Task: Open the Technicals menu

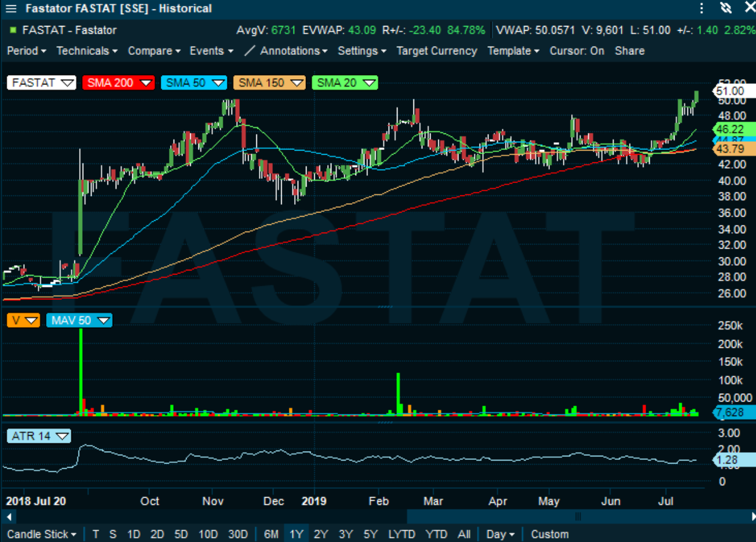Action: click(87, 51)
